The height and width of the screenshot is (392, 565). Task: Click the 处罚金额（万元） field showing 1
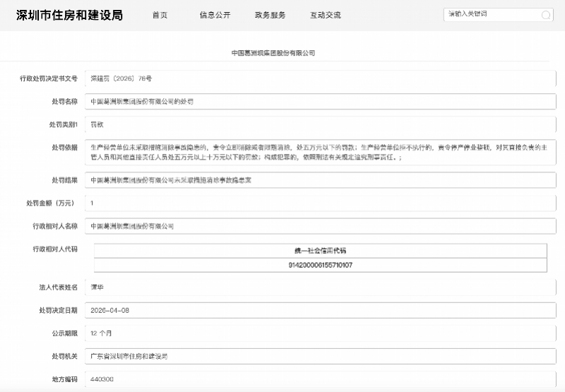click(x=321, y=203)
